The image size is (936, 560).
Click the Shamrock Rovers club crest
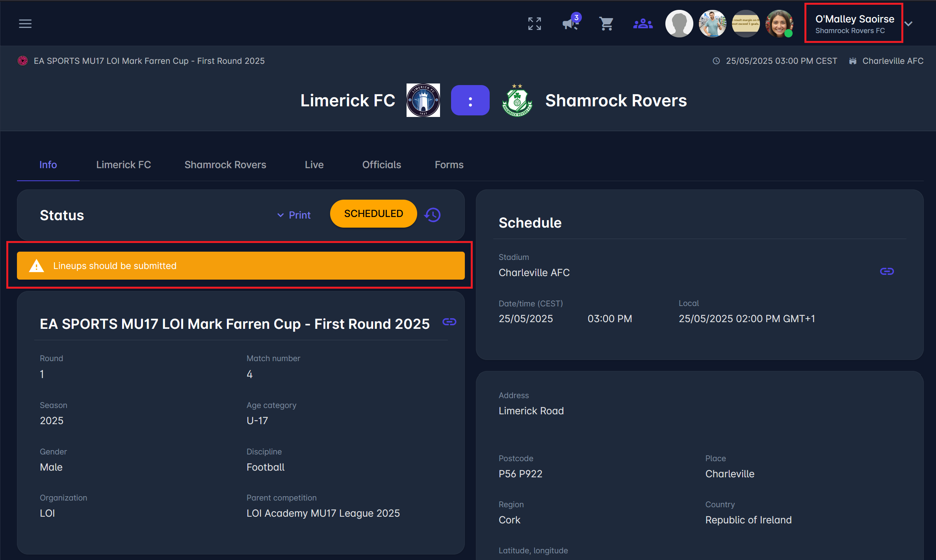point(517,100)
